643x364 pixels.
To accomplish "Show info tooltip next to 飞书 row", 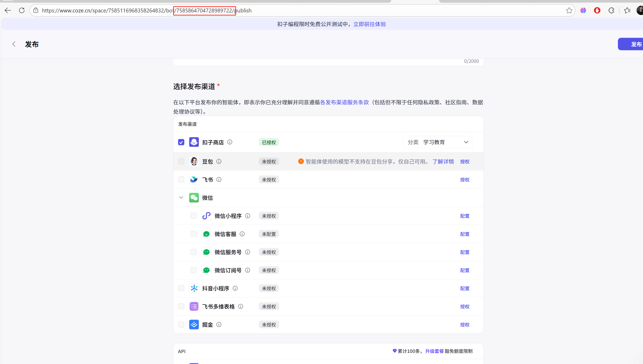I will tap(219, 180).
